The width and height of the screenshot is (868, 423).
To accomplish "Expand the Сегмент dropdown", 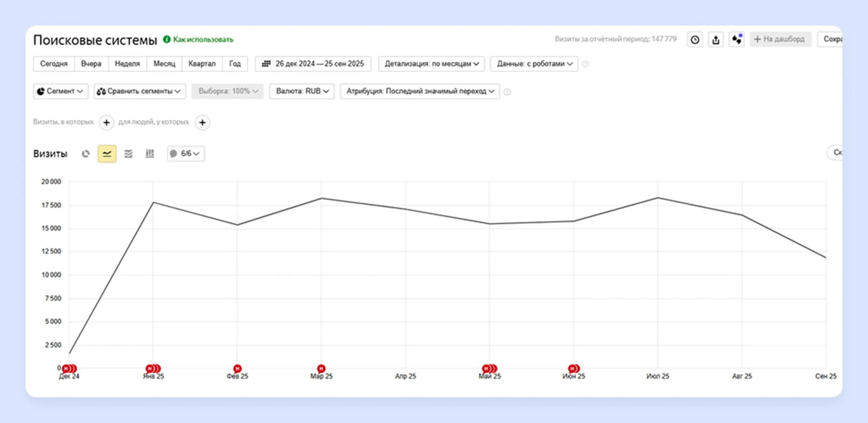I will click(61, 91).
